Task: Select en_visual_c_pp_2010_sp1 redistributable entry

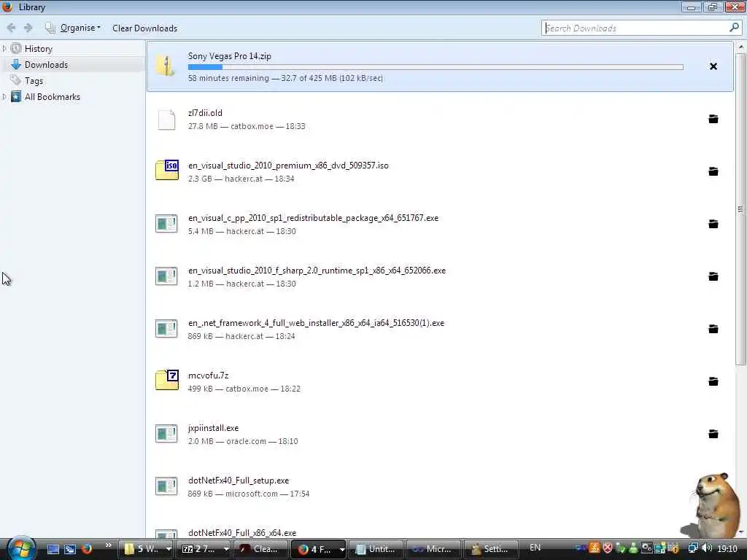Action: pyautogui.click(x=440, y=224)
